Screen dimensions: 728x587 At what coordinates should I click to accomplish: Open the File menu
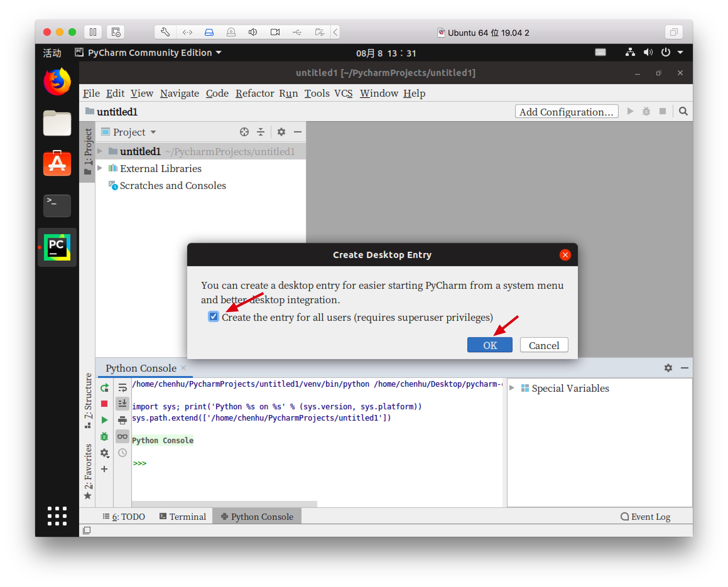(91, 93)
